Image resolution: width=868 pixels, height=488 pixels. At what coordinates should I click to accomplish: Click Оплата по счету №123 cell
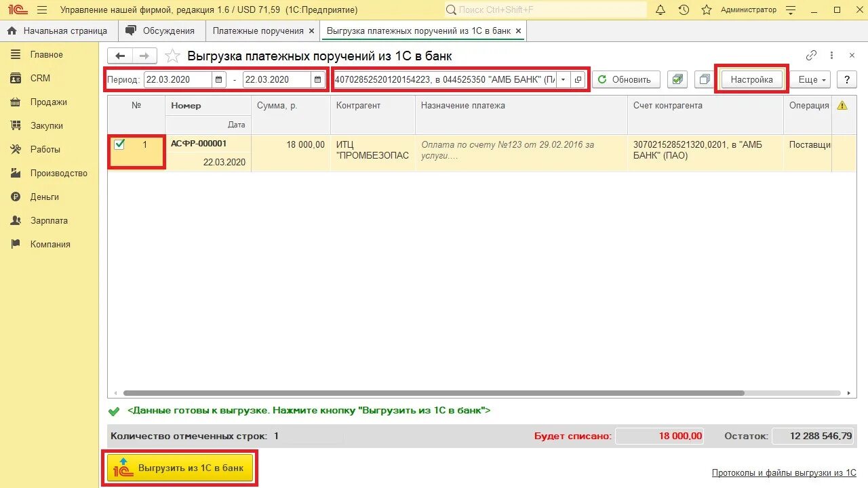[521, 153]
